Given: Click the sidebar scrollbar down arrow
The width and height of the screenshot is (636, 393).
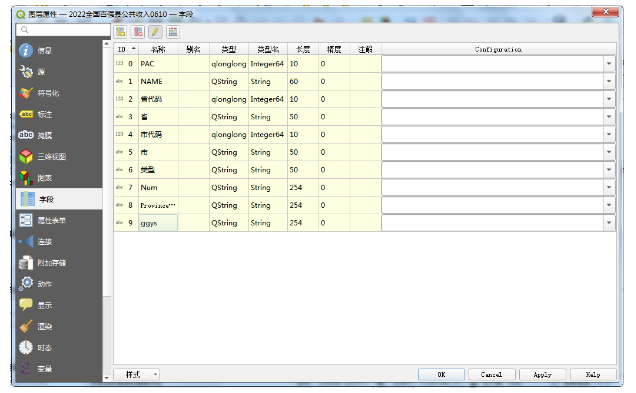Looking at the screenshot, I should (106, 378).
